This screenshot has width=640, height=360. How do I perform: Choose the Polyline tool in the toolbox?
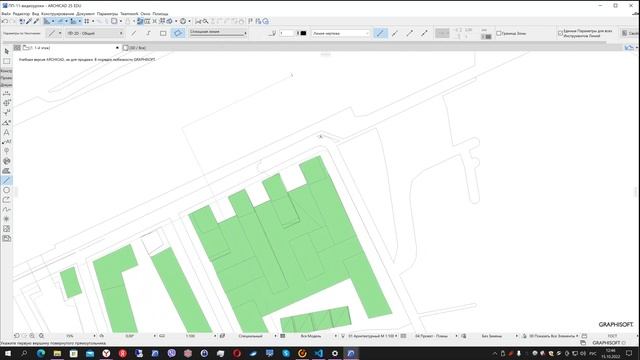tap(6, 200)
